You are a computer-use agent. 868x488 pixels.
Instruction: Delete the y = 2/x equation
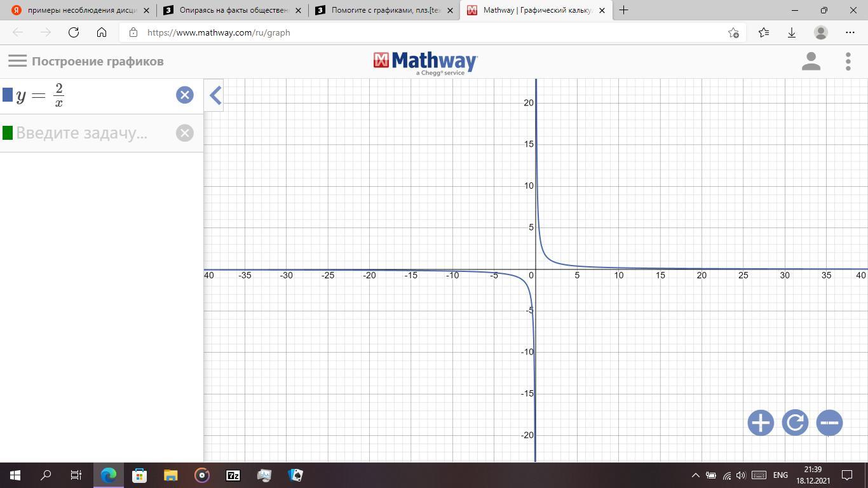pos(184,95)
